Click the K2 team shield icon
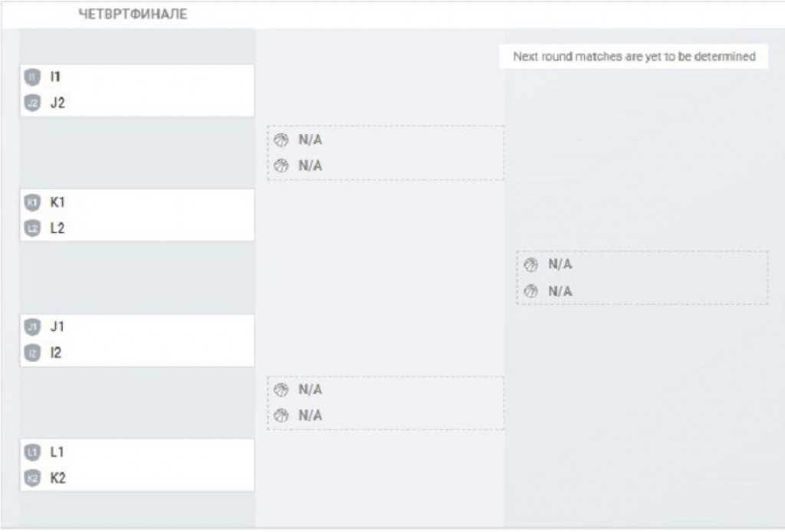 tap(31, 478)
